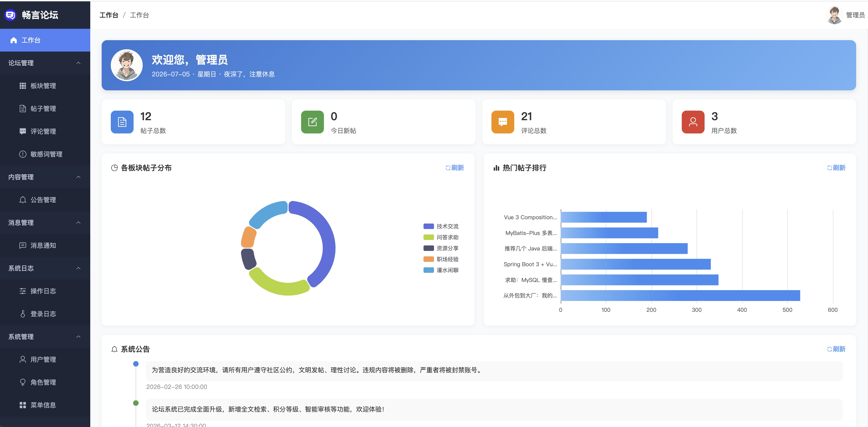Click the second 工作台 breadcrumb item
This screenshot has height=427, width=868.
pyautogui.click(x=139, y=15)
